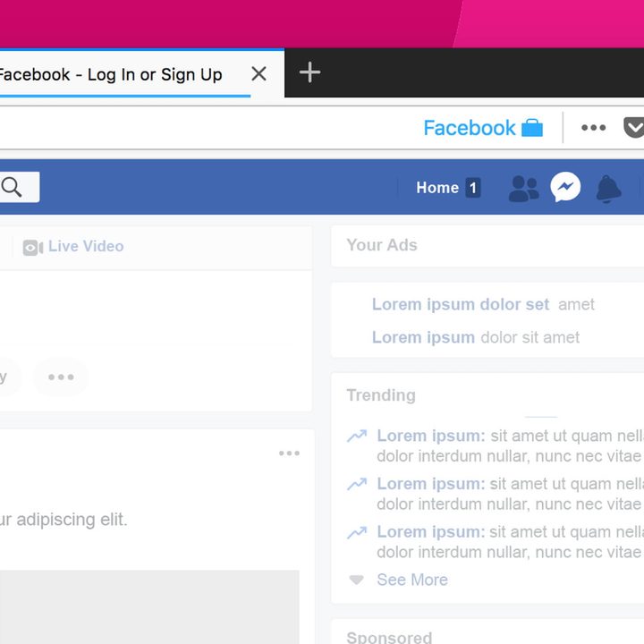Expand Trending list with See More
This screenshot has width=644, height=644.
tap(411, 580)
